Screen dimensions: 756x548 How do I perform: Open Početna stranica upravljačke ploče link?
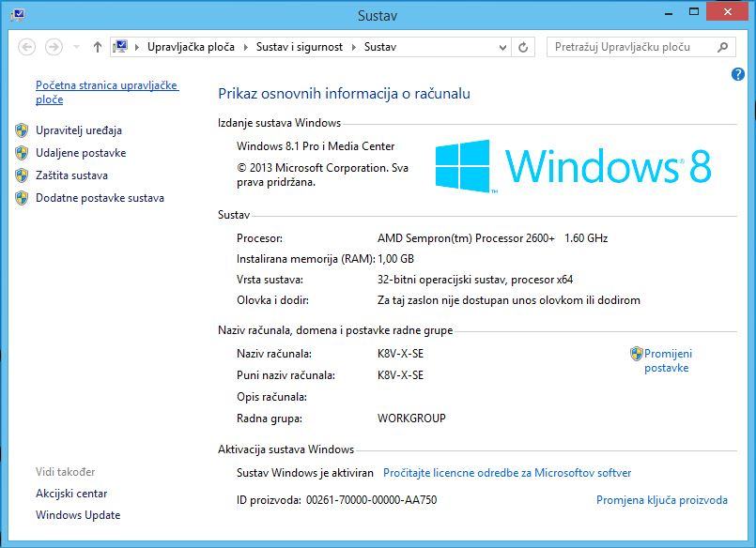[107, 92]
